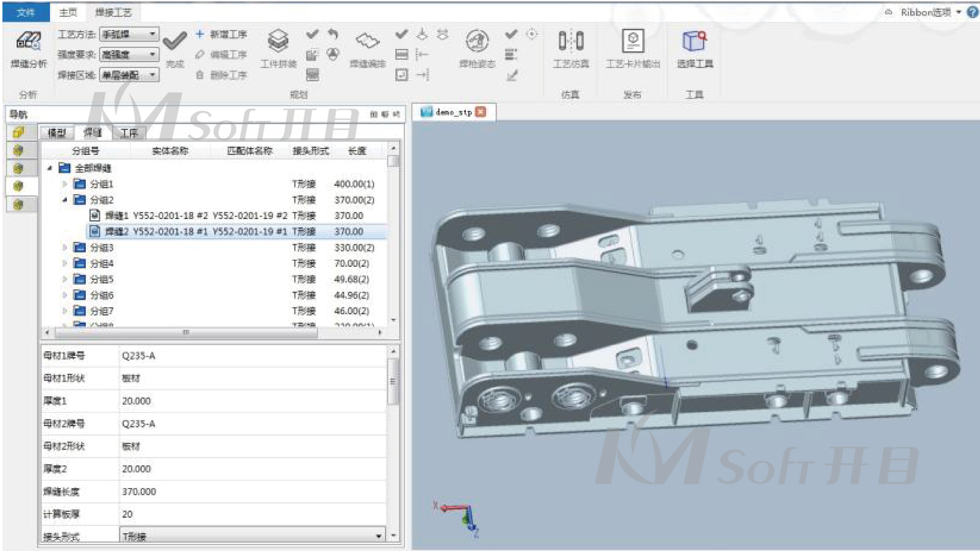Switch to the 焊缝 navigation tab
The width and height of the screenshot is (980, 551).
92,133
